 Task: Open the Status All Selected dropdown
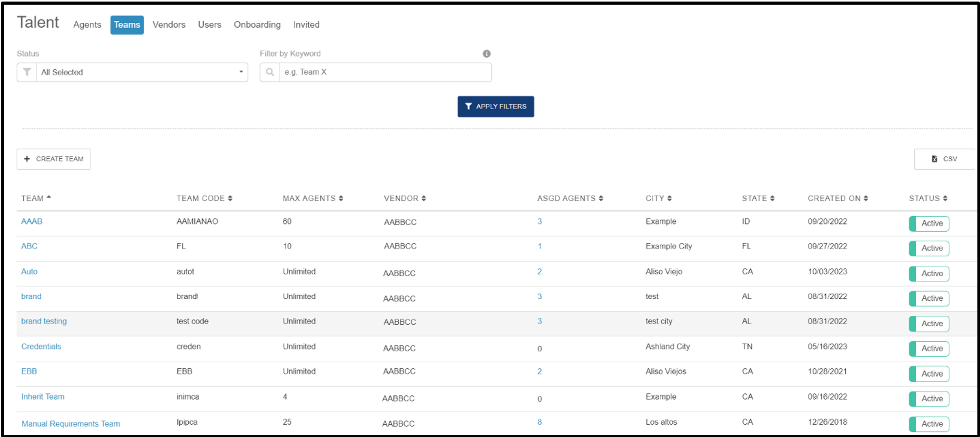142,72
